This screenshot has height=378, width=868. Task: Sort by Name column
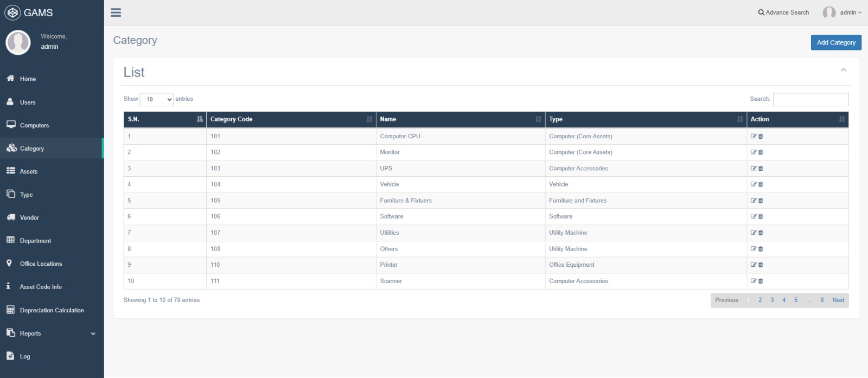pyautogui.click(x=460, y=119)
